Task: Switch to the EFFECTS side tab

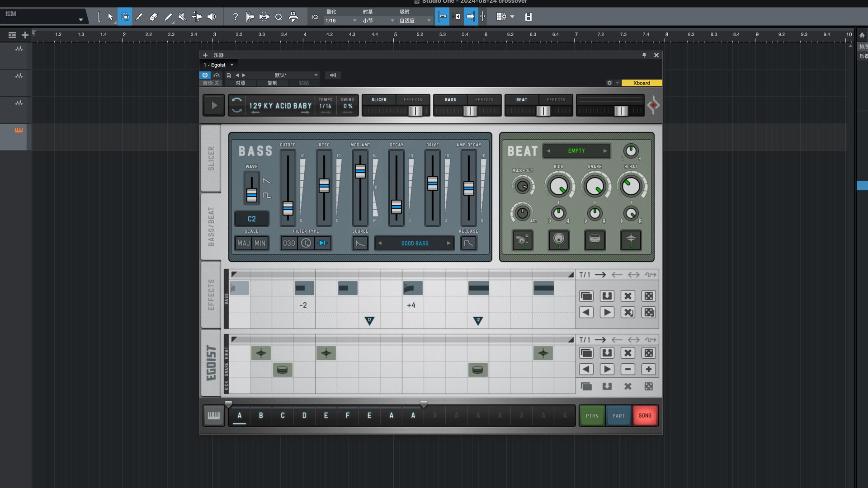Action: click(x=211, y=295)
